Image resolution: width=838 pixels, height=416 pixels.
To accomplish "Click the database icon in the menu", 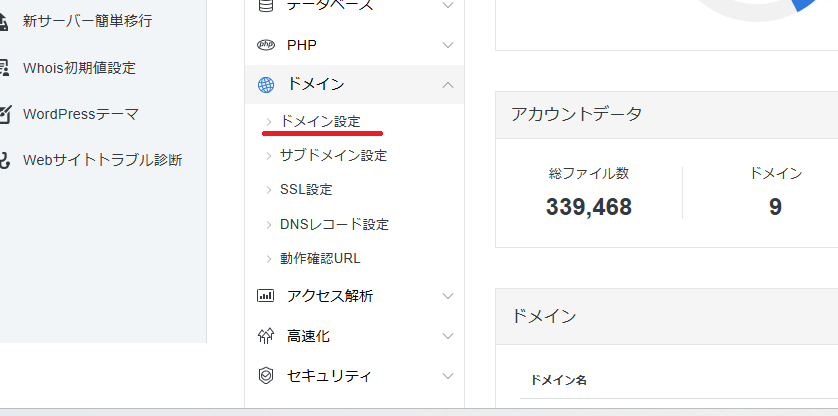I will (x=265, y=5).
